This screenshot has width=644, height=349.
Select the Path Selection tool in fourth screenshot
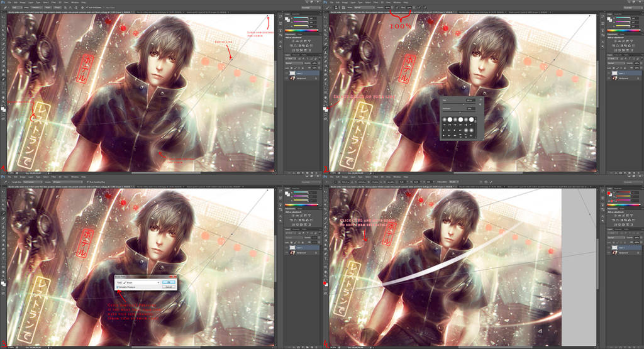pos(325,262)
